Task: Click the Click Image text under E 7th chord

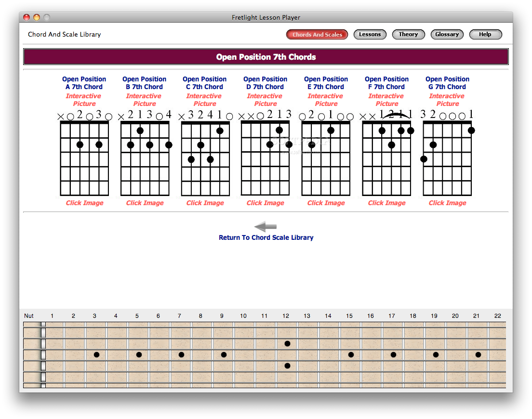Action: pyautogui.click(x=326, y=203)
